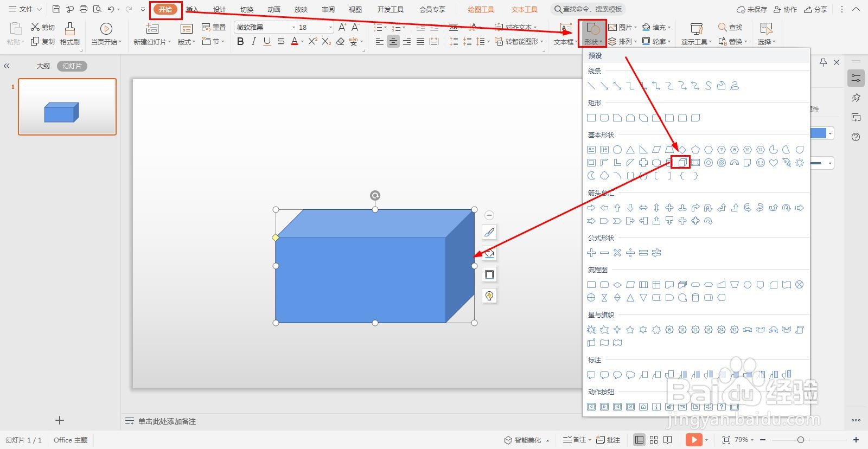Pick the sun shape in basic shapes
This screenshot has height=449, width=868.
pos(800,163)
